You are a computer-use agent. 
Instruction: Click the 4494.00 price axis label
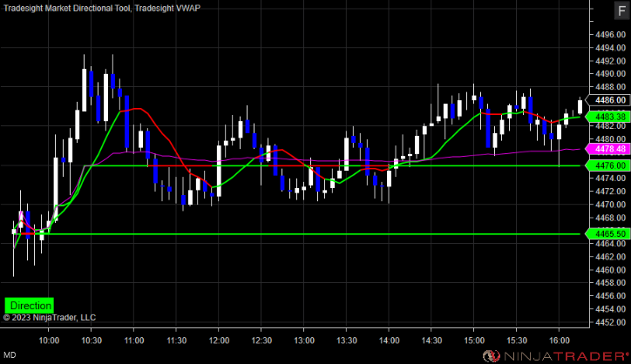click(610, 48)
